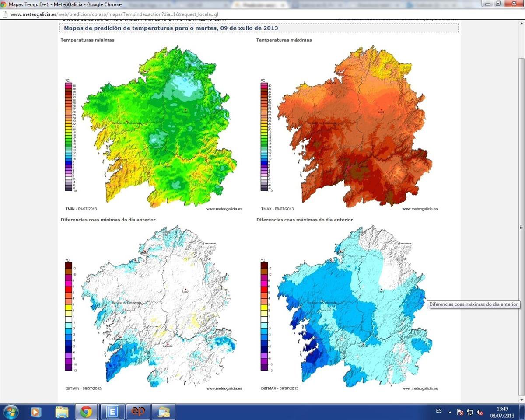Click the page icon beside the URL
Image resolution: width=525 pixels, height=420 pixels.
5,14
